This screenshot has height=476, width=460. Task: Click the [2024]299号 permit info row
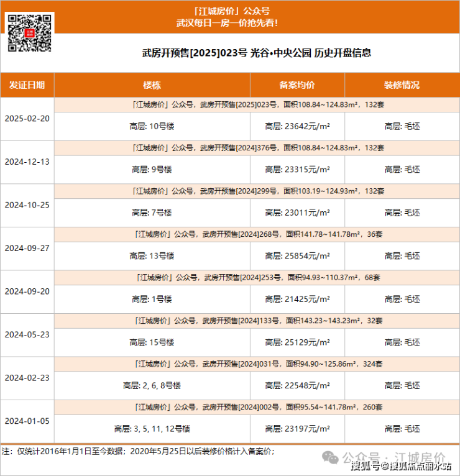[x=257, y=191]
